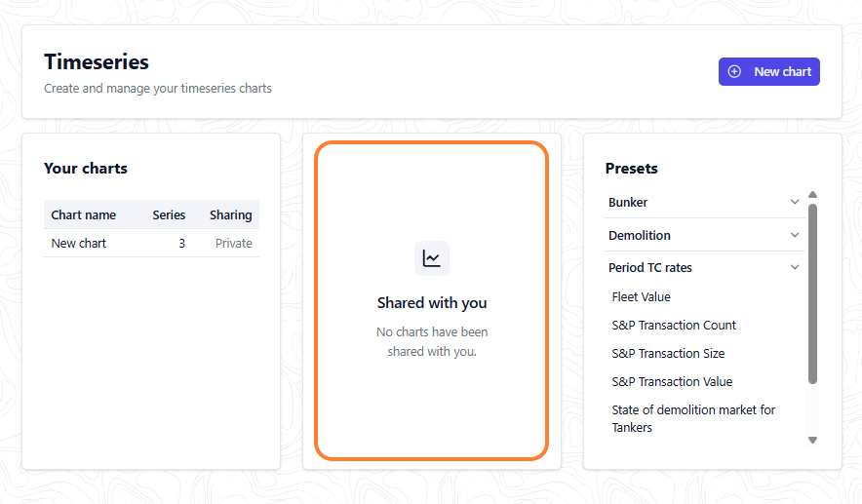The width and height of the screenshot is (862, 504).
Task: Click the Your charts heading
Action: 86,169
